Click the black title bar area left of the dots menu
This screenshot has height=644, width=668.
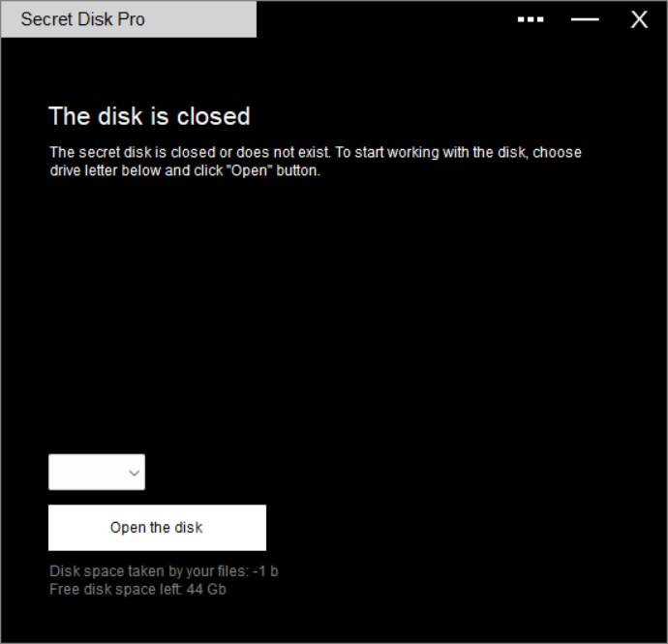(x=385, y=19)
